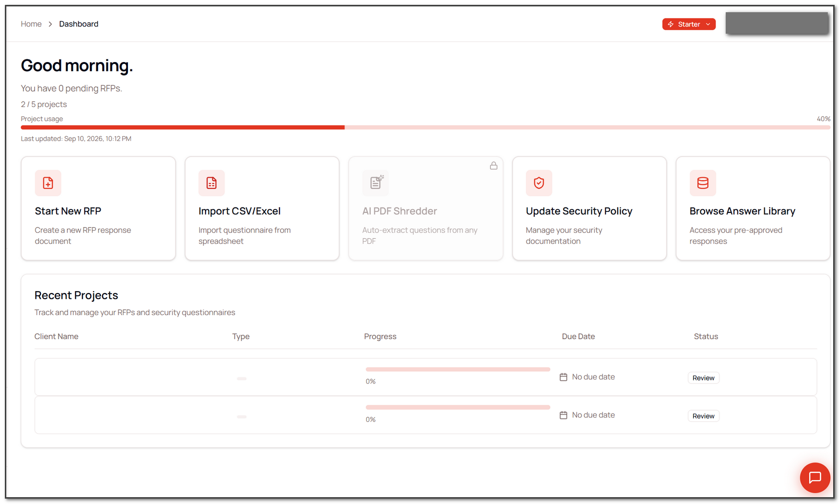
Task: Open the Start New RFP card title
Action: coord(68,211)
